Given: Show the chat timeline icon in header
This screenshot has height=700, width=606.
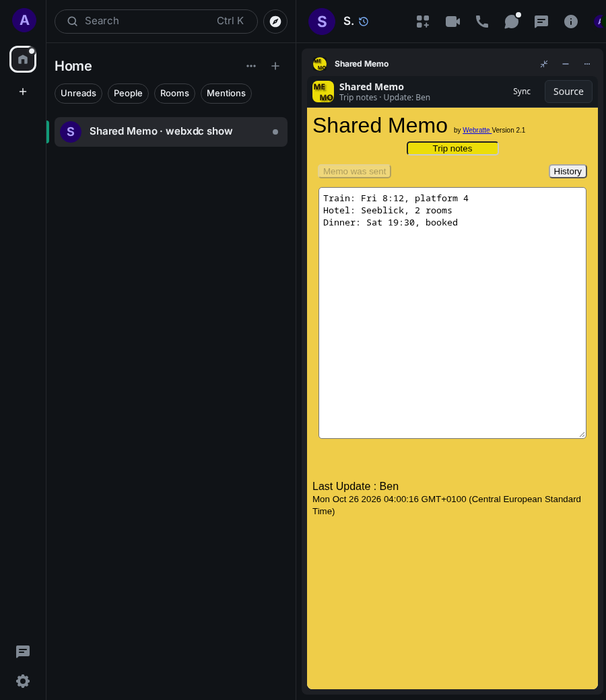Looking at the screenshot, I should (x=541, y=22).
